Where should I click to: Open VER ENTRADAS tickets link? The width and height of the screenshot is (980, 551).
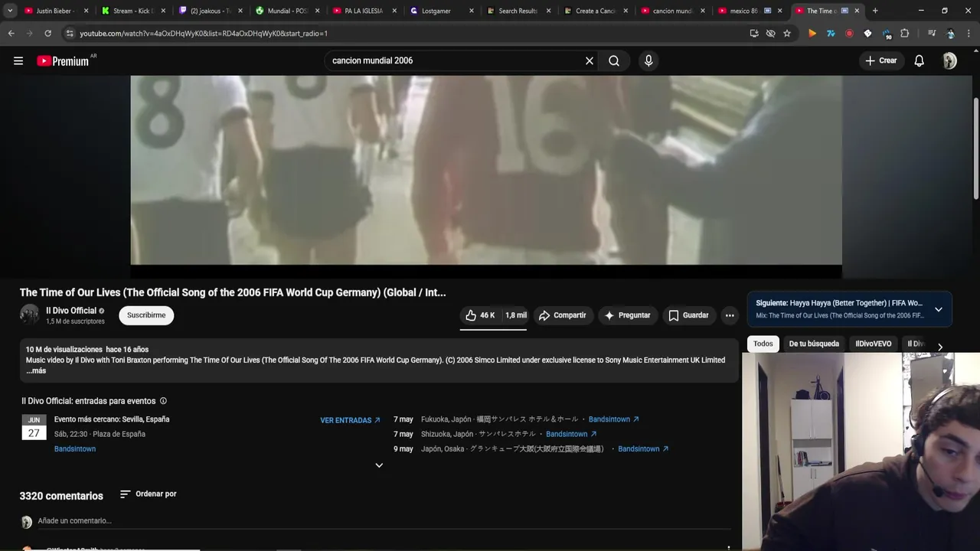[x=351, y=420]
